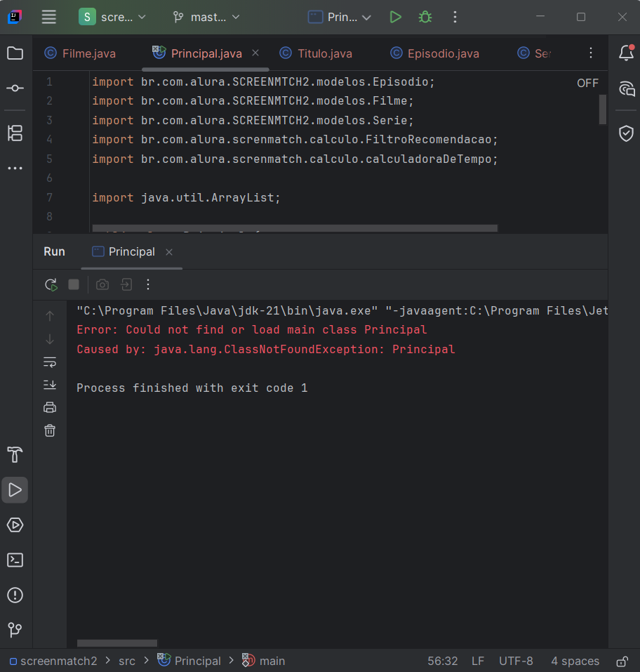640x672 pixels.
Task: Click the editor horizontal scrollbar
Action: tap(295, 228)
